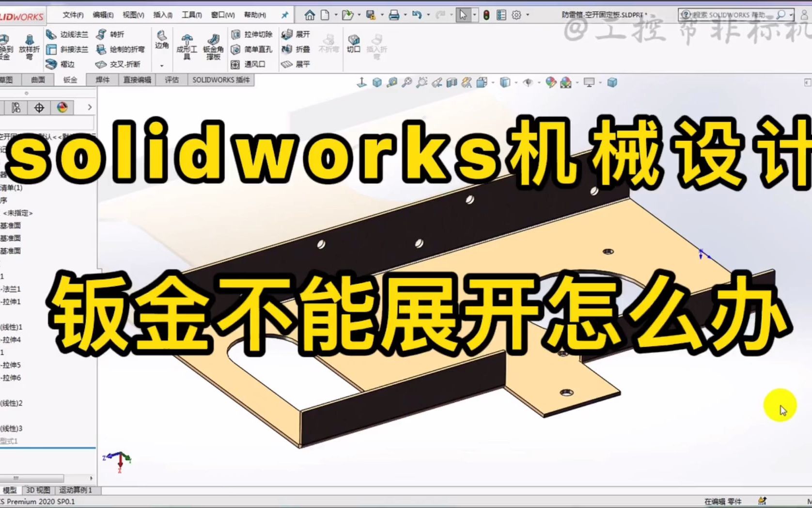This screenshot has width=812, height=508.
Task: Toggle the Section View icon
Action: tap(452, 82)
